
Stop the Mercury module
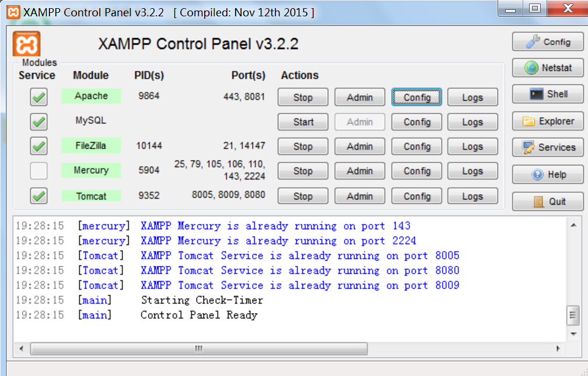303,171
